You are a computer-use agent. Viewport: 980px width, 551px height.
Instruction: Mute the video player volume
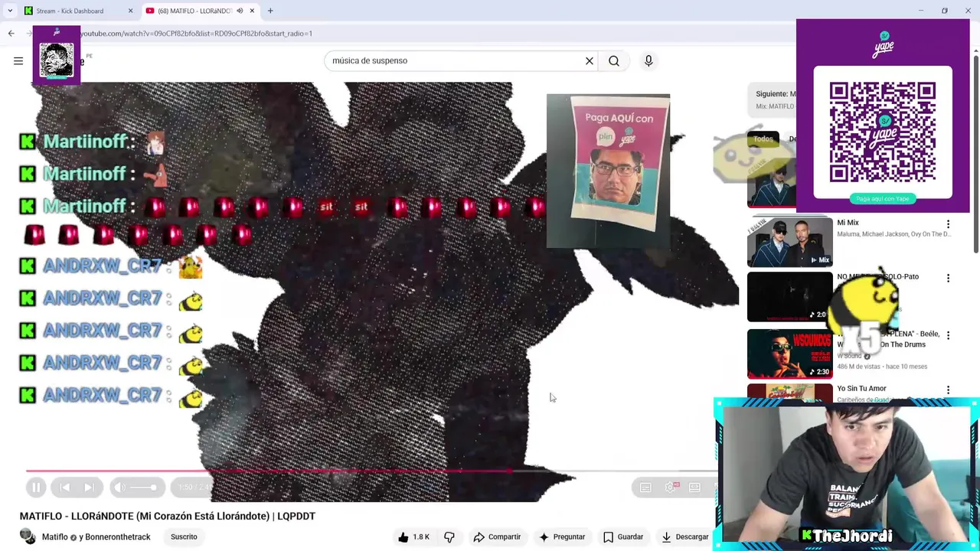coord(119,487)
